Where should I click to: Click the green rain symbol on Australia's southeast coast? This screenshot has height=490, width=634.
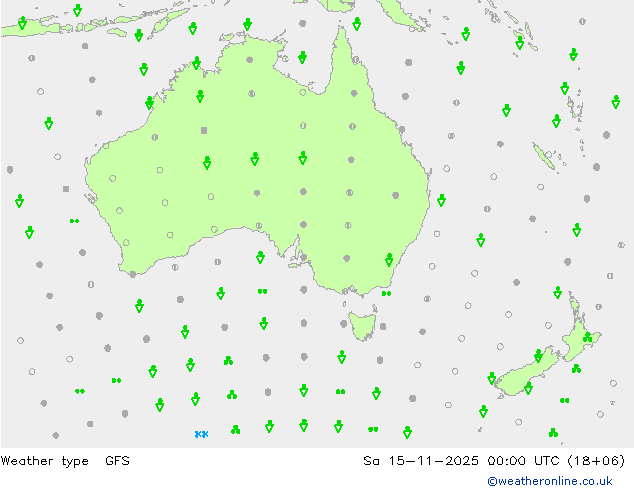(389, 260)
